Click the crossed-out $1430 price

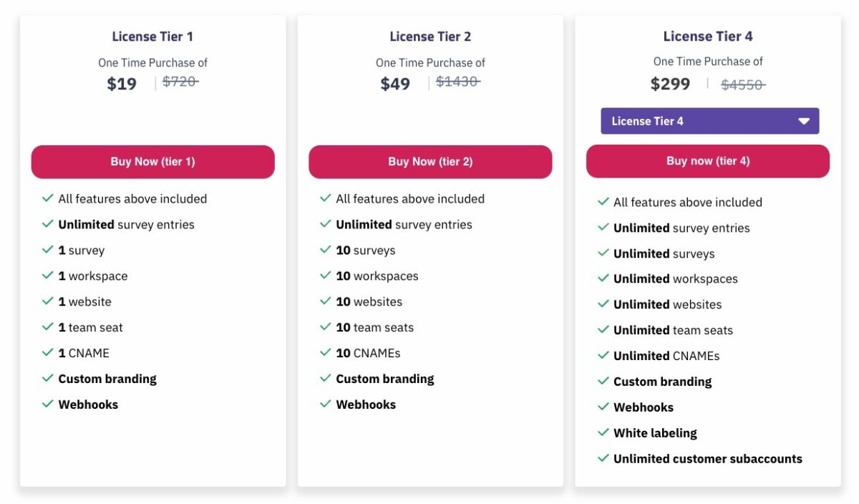458,82
